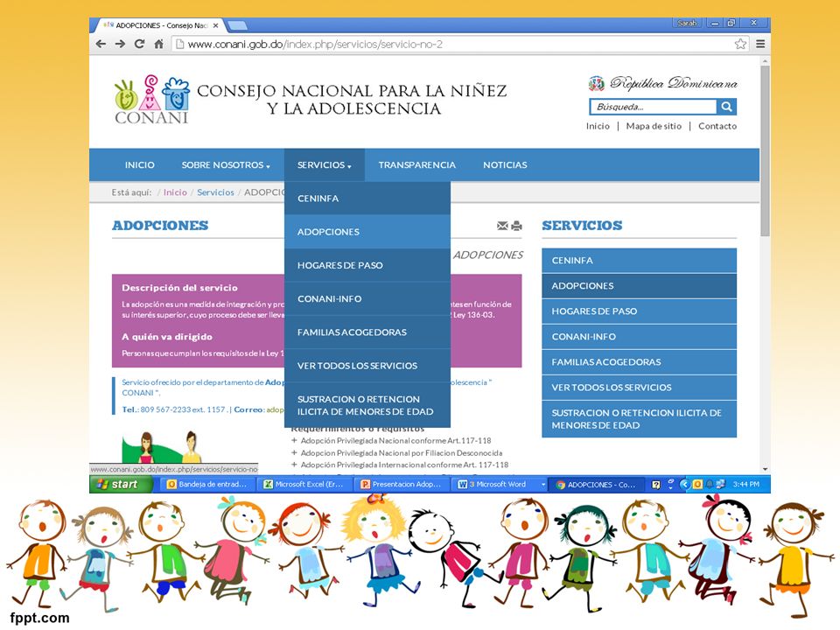Click the CONANI logo

pyautogui.click(x=151, y=100)
